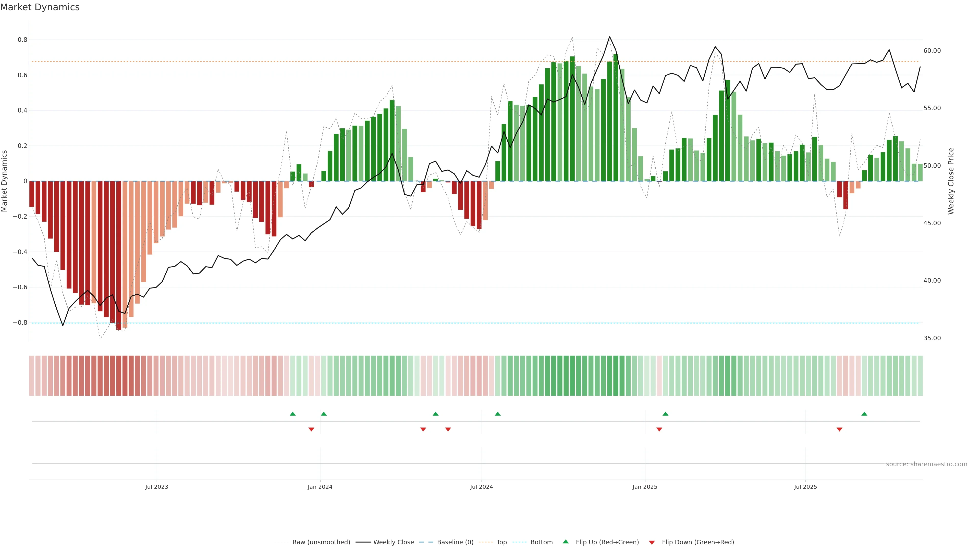The width and height of the screenshot is (980, 551).
Task: Click green triangle icon in Flip Up legend
Action: [566, 542]
